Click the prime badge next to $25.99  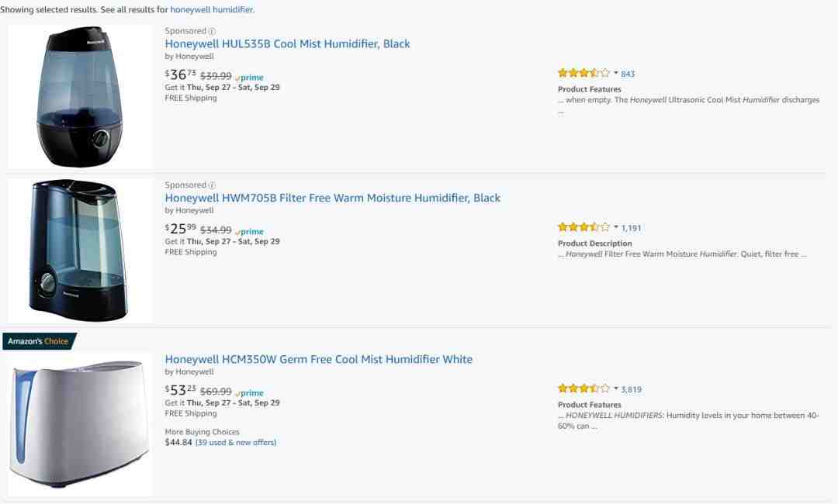click(x=249, y=231)
